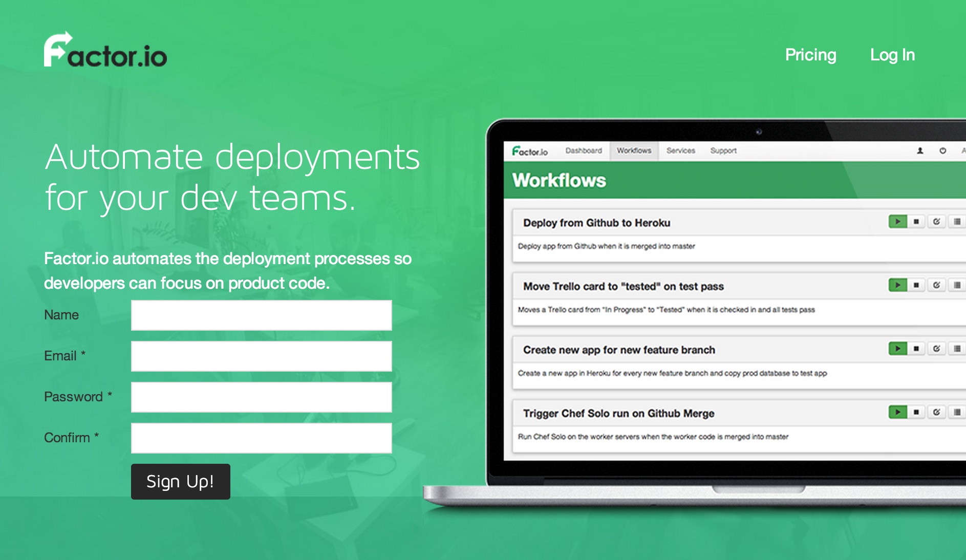The width and height of the screenshot is (966, 560).
Task: Click the power icon in laptop navbar
Action: pyautogui.click(x=942, y=150)
